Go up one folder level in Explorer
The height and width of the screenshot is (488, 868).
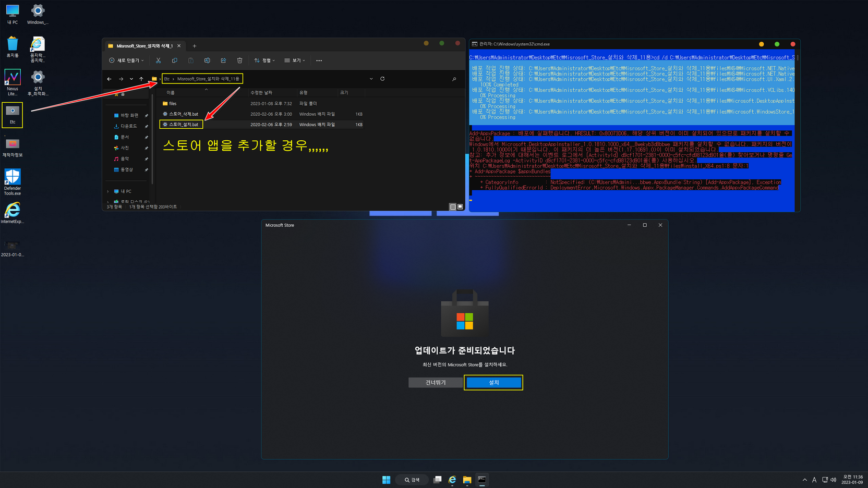tap(141, 79)
